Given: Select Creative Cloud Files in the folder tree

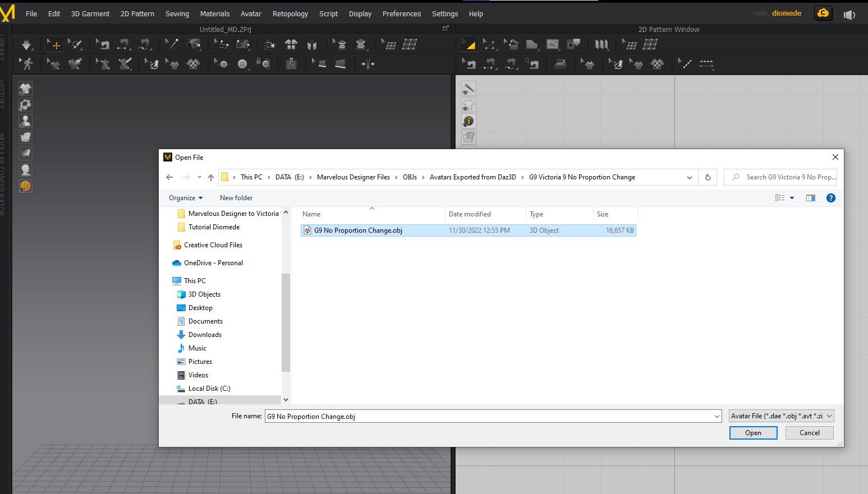Looking at the screenshot, I should click(x=213, y=245).
